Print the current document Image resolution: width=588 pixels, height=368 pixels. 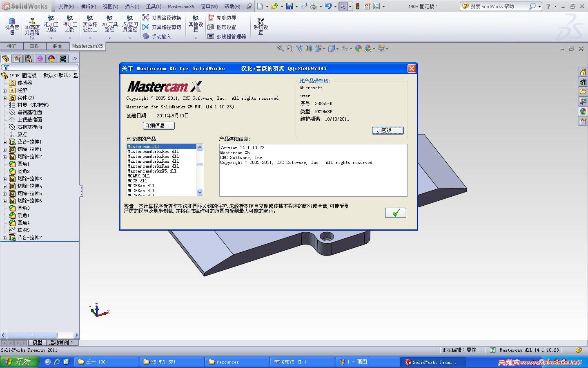pyautogui.click(x=313, y=6)
